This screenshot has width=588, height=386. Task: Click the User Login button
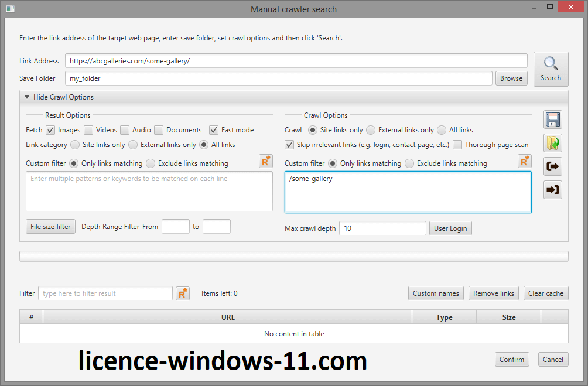450,228
